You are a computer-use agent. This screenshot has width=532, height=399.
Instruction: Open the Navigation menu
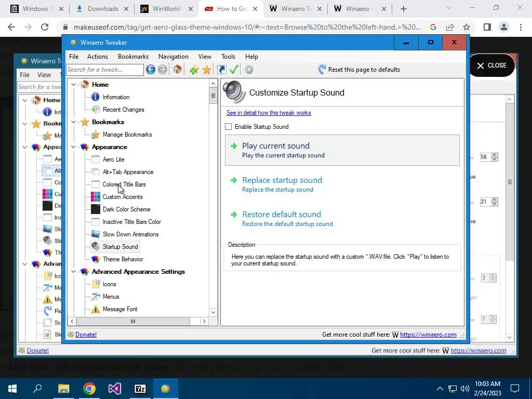(174, 57)
